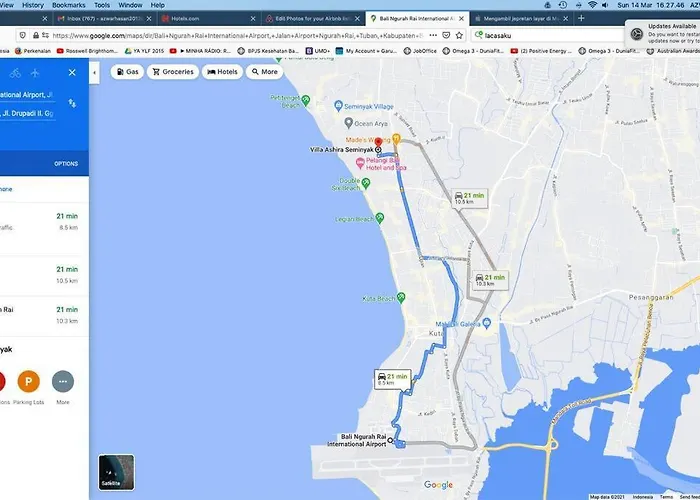The width and height of the screenshot is (700, 500).
Task: Click the URL address bar
Action: [237, 35]
